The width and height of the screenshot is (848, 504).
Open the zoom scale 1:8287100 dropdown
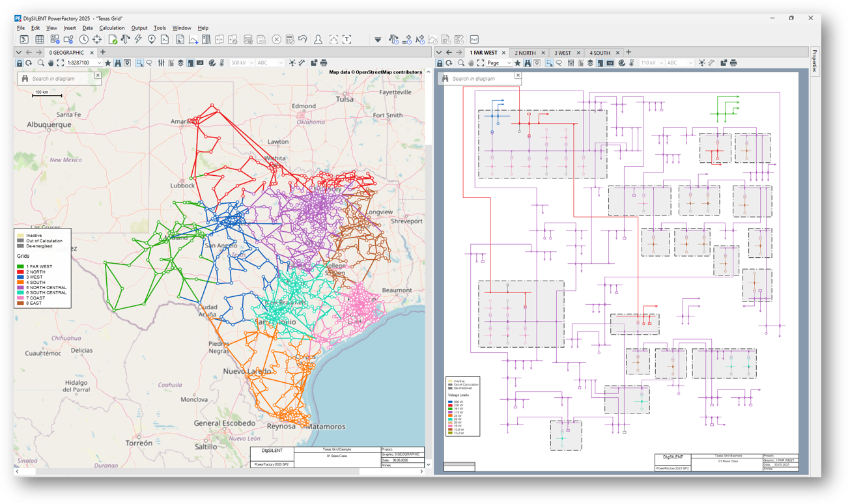click(99, 63)
